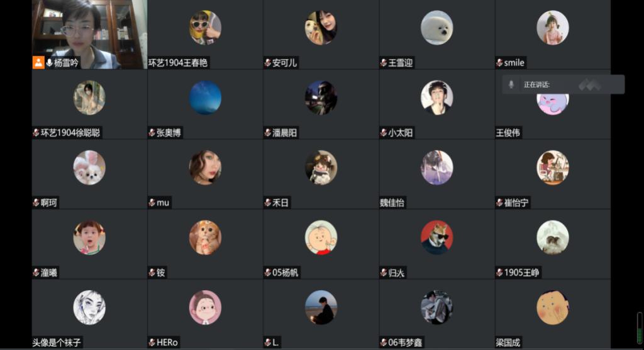Click the microphone icon in 正在讲话 indicator
The height and width of the screenshot is (350, 644).
click(511, 84)
